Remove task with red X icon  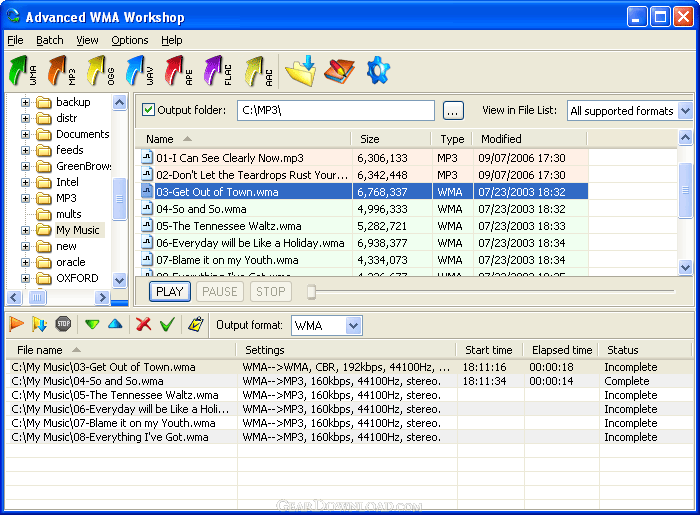pos(143,324)
